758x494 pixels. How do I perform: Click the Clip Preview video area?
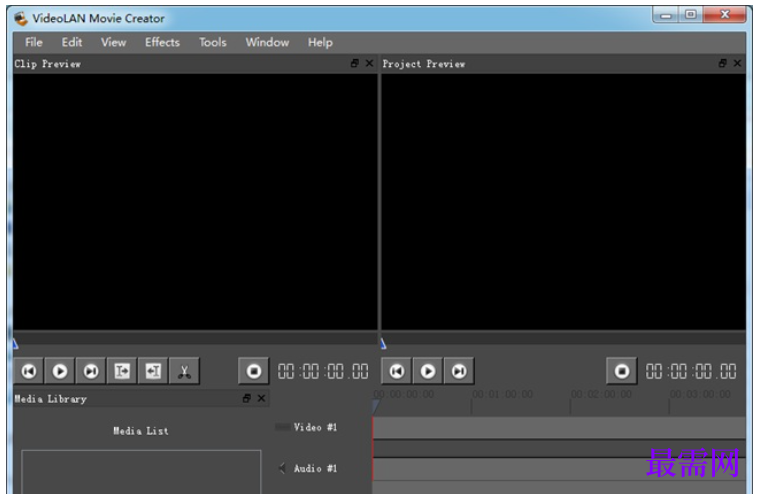(195, 202)
